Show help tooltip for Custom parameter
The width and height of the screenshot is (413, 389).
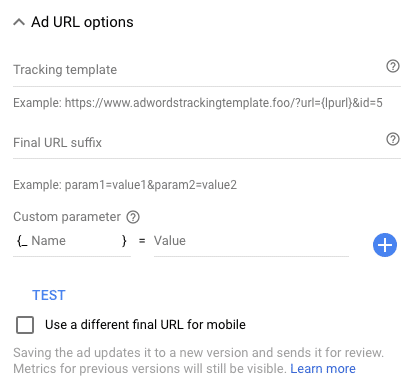pyautogui.click(x=133, y=217)
